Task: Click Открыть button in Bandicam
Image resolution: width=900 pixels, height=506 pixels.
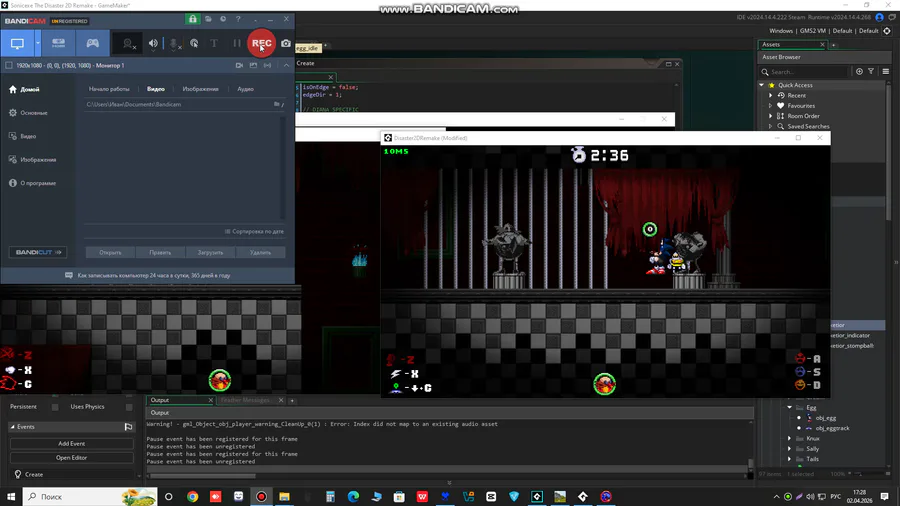Action: point(110,252)
